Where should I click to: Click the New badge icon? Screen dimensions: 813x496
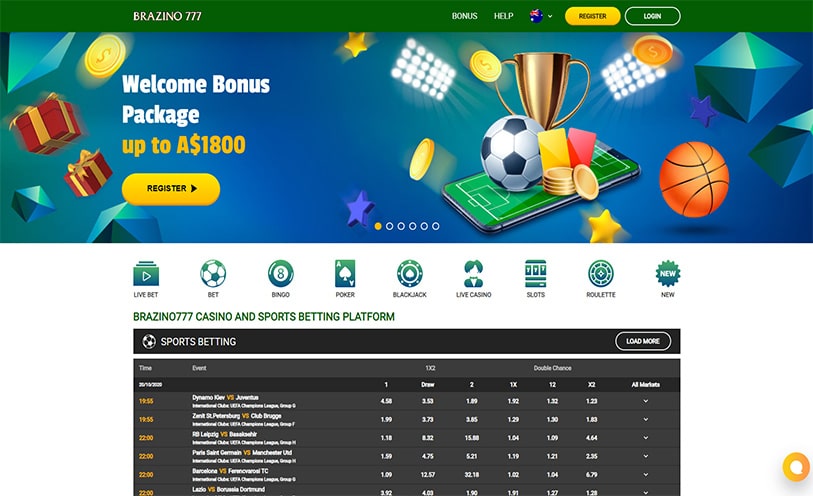click(668, 274)
